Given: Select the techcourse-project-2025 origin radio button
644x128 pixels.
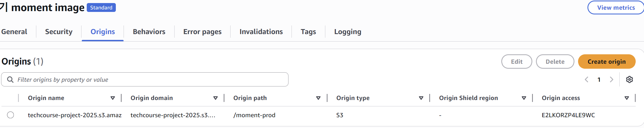Looking at the screenshot, I should (11, 115).
